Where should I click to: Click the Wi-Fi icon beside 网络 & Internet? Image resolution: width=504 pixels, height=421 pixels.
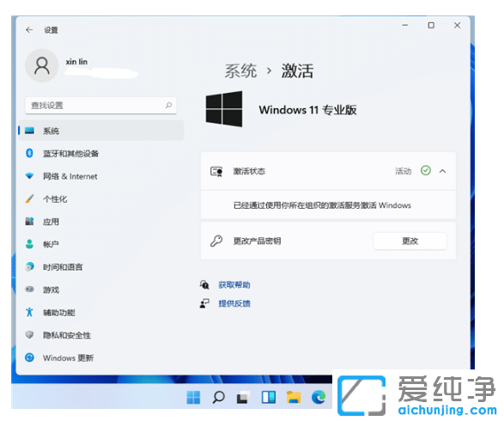pyautogui.click(x=29, y=176)
